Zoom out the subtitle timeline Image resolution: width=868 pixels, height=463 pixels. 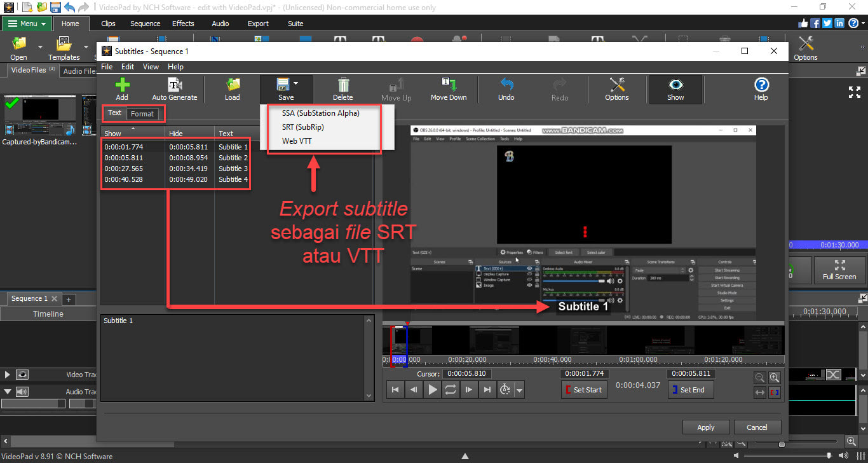tap(760, 378)
